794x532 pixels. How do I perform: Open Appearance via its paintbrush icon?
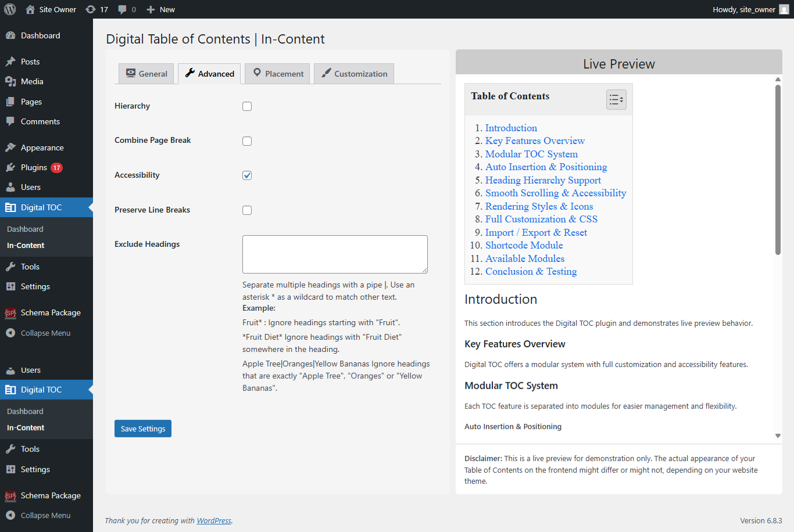click(x=10, y=148)
